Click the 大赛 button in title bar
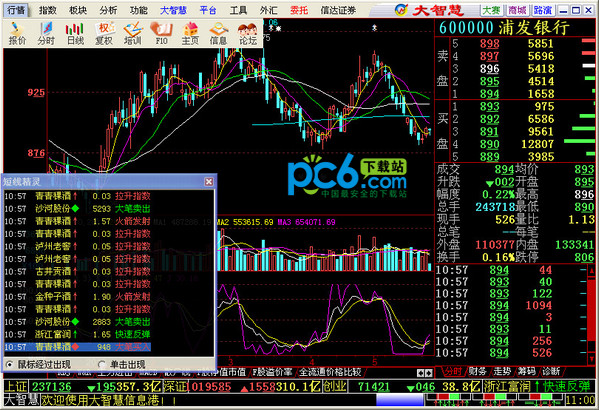599x410 pixels. [491, 10]
